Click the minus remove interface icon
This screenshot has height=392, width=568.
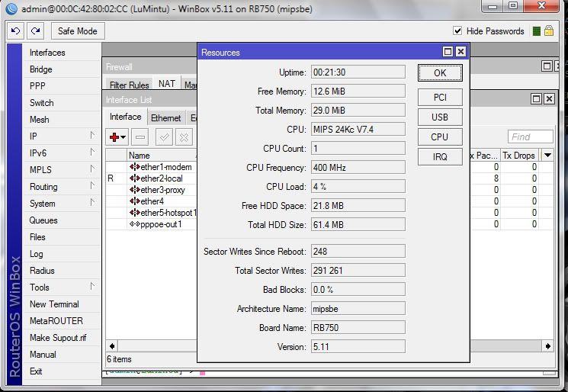[x=140, y=137]
